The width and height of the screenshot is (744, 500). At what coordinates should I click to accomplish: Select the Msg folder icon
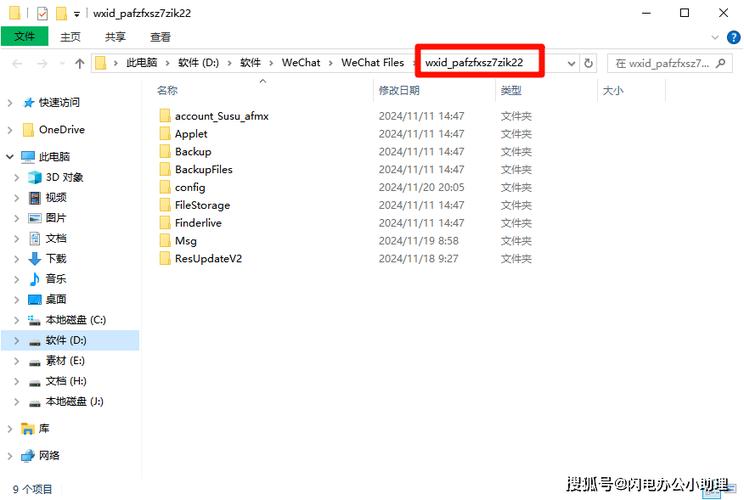[x=165, y=241]
